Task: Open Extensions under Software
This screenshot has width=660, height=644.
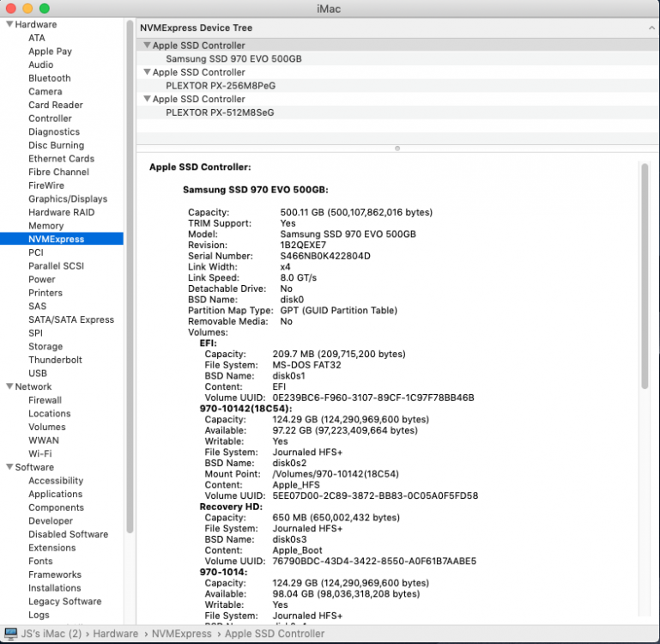Action: pyautogui.click(x=52, y=548)
